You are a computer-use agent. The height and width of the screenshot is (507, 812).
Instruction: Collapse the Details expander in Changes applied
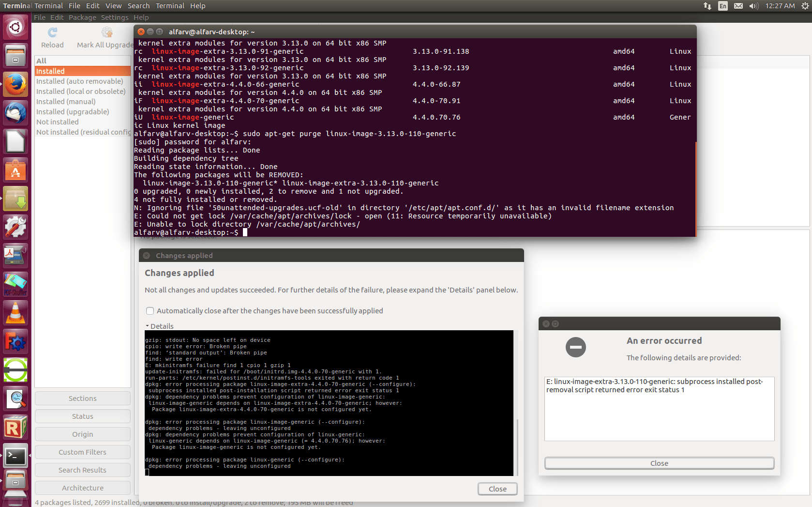(162, 326)
